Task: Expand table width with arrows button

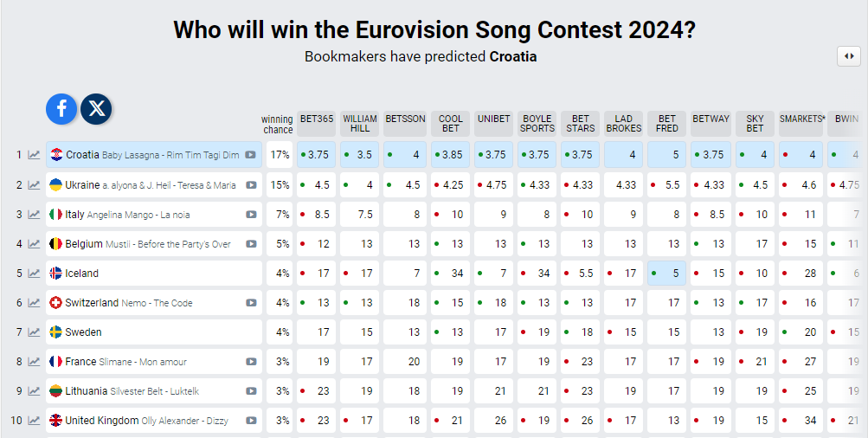Action: (848, 56)
